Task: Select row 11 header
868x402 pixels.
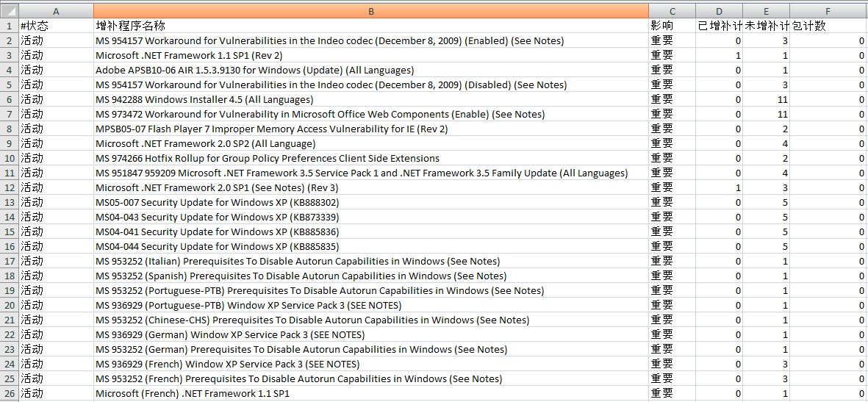Action: point(10,173)
